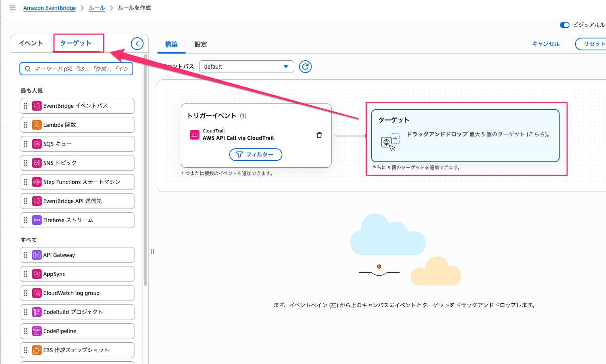Open the Amazon EventBridge breadcrumb link
The width and height of the screenshot is (606, 364).
pyautogui.click(x=50, y=8)
